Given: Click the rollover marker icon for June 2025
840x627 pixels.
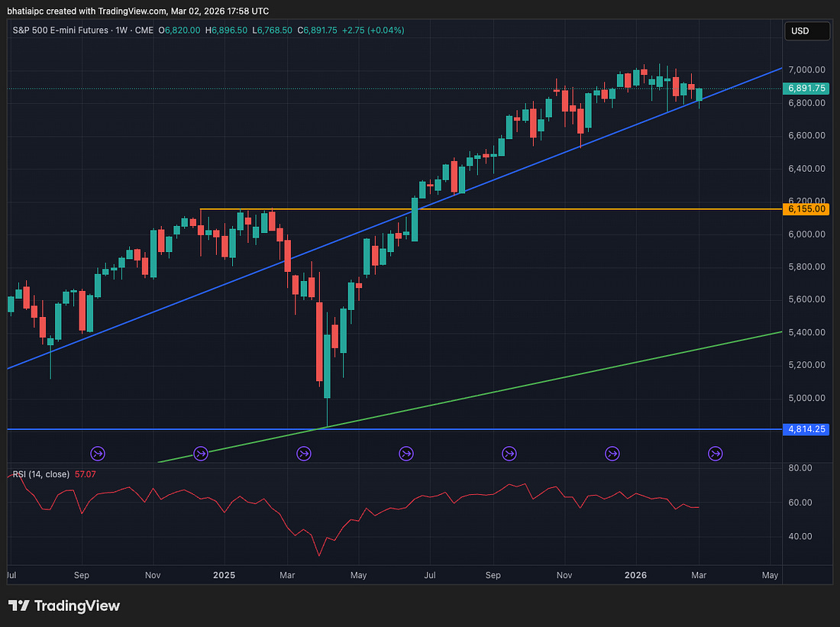Looking at the screenshot, I should coord(406,454).
